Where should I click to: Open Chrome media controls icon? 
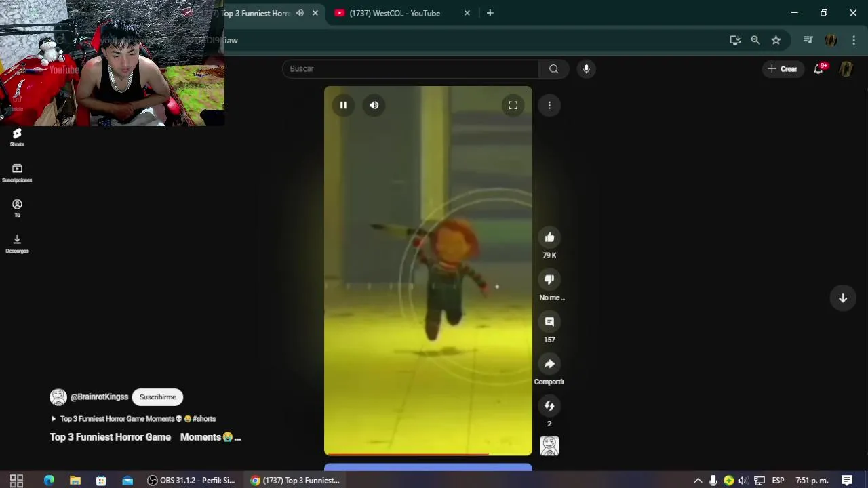coord(808,40)
